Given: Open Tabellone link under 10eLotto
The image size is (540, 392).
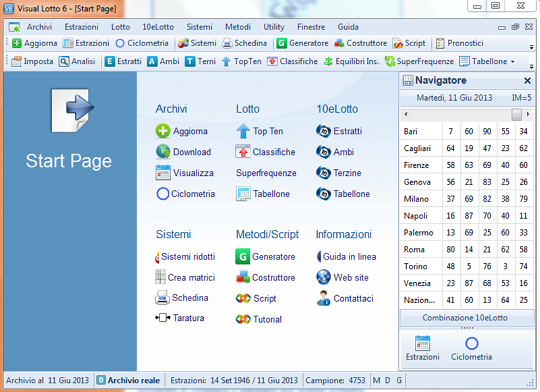Looking at the screenshot, I should point(343,194).
